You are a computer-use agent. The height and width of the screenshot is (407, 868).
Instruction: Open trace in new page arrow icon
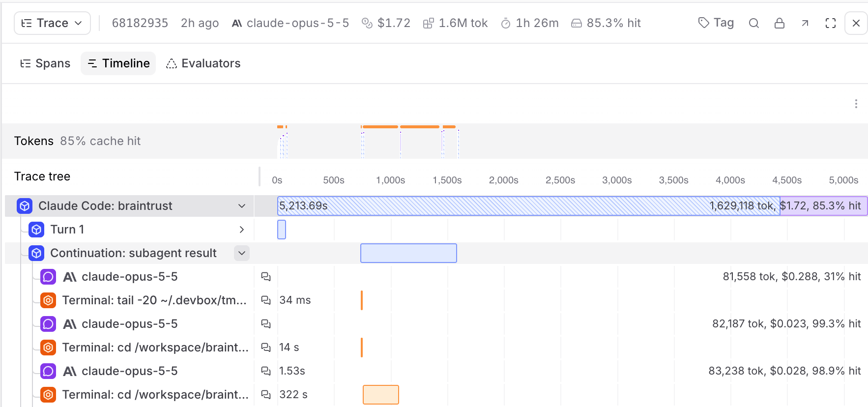805,23
